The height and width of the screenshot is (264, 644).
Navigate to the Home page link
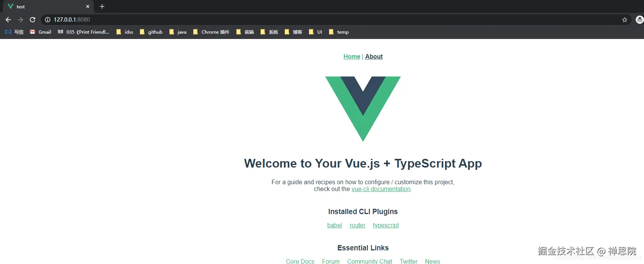click(x=352, y=56)
